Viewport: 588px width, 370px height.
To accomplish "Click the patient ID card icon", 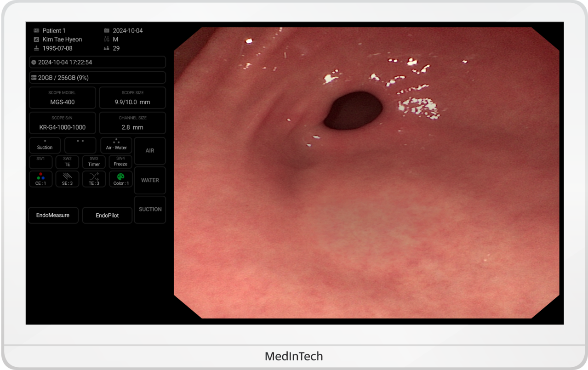I will point(36,31).
